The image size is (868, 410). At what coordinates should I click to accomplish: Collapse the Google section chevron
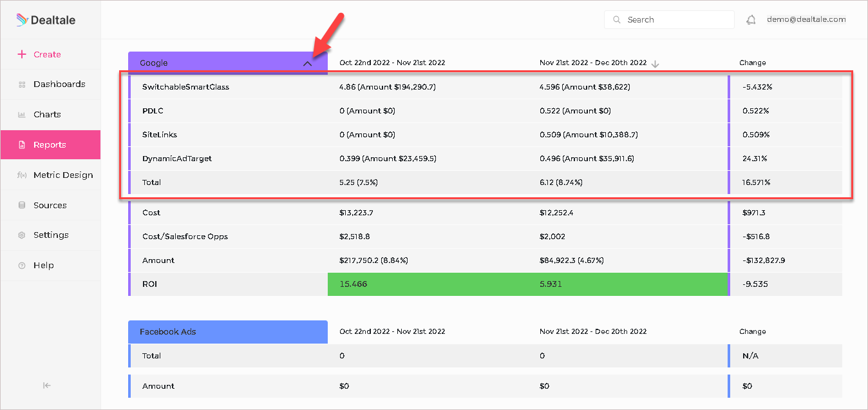(308, 63)
